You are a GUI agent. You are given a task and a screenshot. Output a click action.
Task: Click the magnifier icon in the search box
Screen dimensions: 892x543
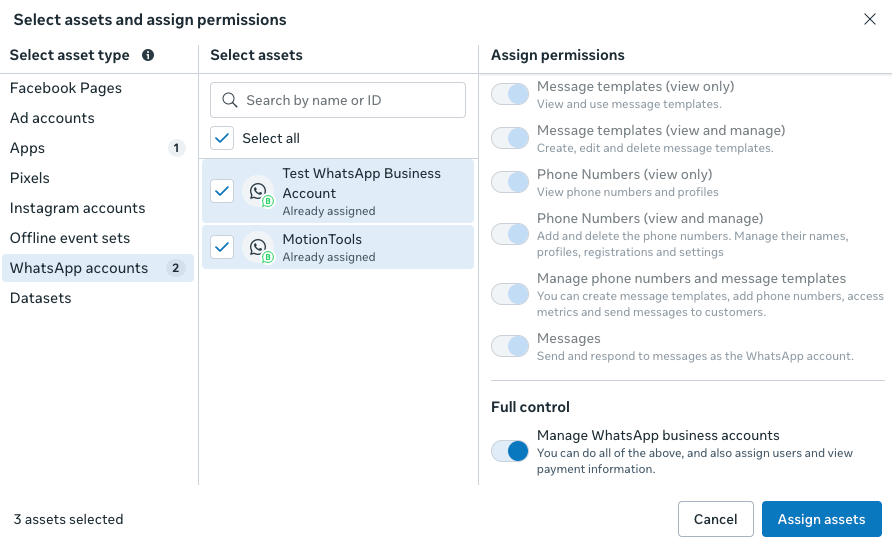click(230, 100)
